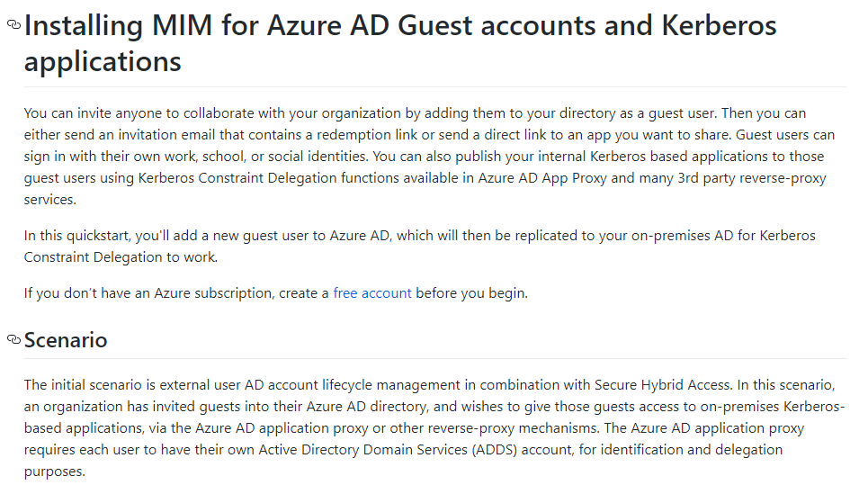Click the Scenario section heading
The height and width of the screenshot is (485, 868).
tap(66, 340)
